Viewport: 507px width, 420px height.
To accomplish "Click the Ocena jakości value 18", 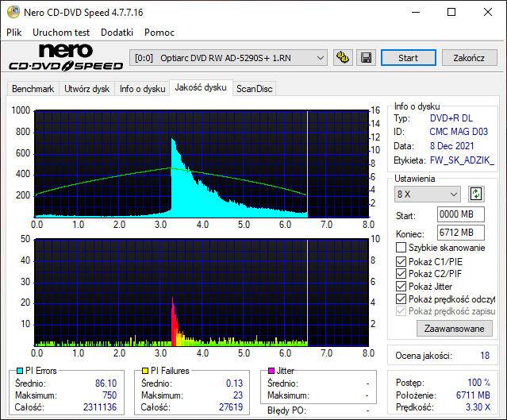I will click(485, 356).
